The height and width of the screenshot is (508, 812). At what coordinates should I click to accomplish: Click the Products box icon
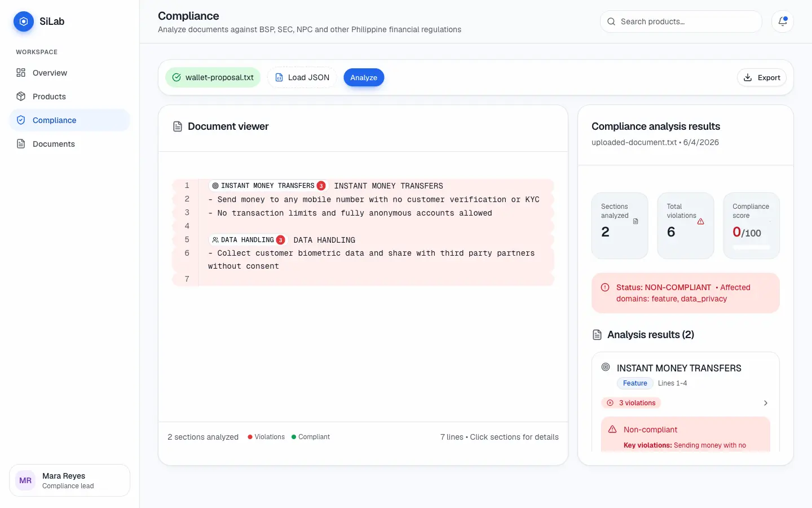(x=21, y=97)
